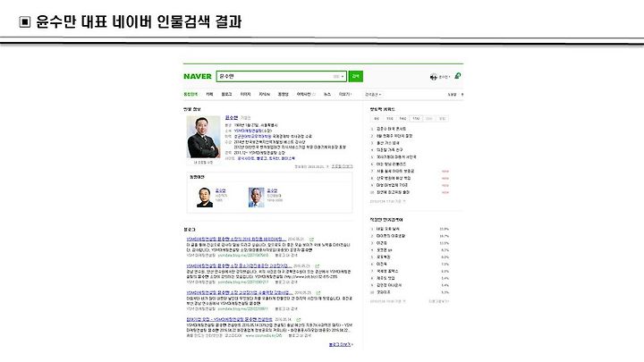This screenshot has width=644, height=362.
Task: Switch to the 이미지 tab
Action: tap(245, 95)
